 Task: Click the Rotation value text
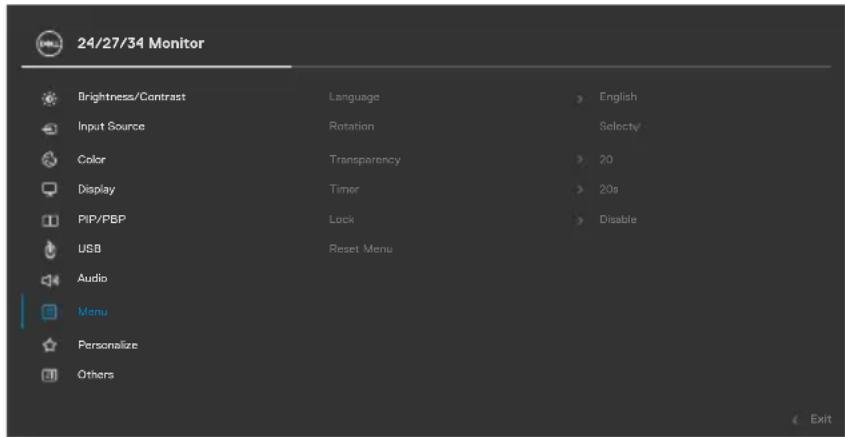pyautogui.click(x=620, y=127)
